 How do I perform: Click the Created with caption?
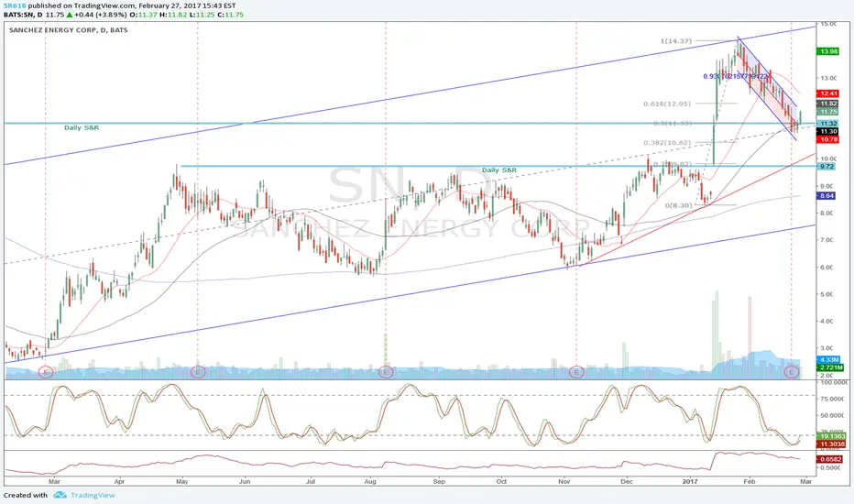point(26,495)
